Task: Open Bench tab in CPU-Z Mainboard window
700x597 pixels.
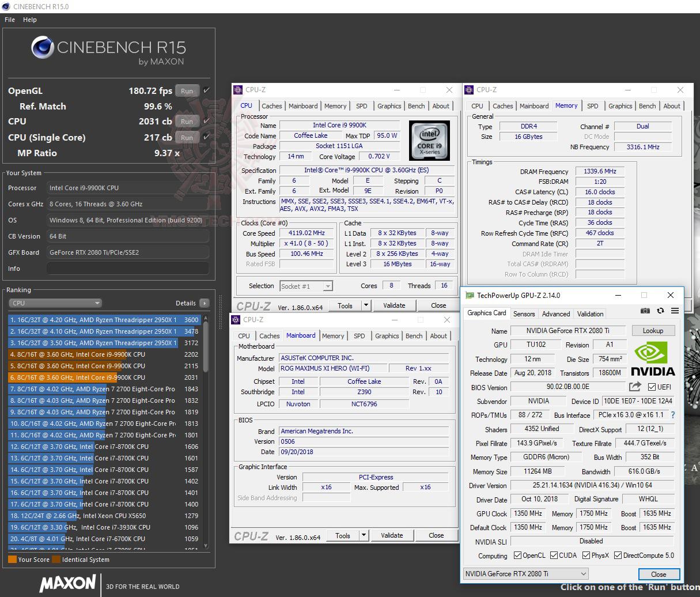Action: pos(414,336)
